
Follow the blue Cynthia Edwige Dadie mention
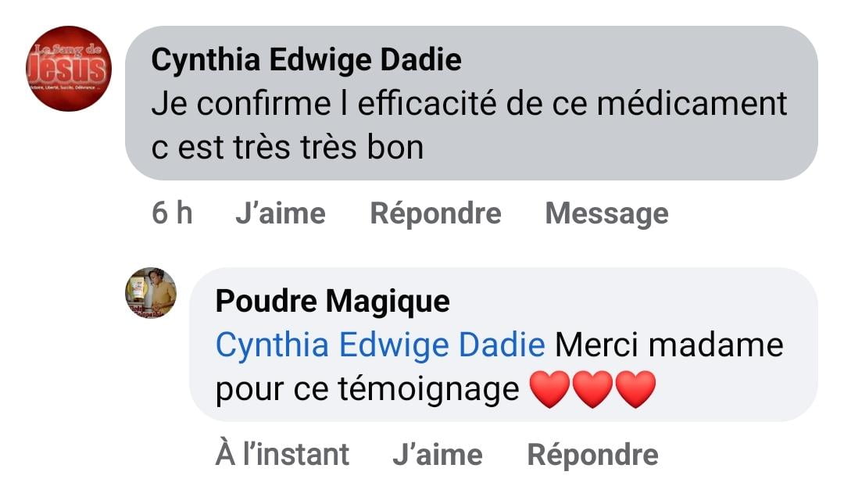tap(380, 345)
